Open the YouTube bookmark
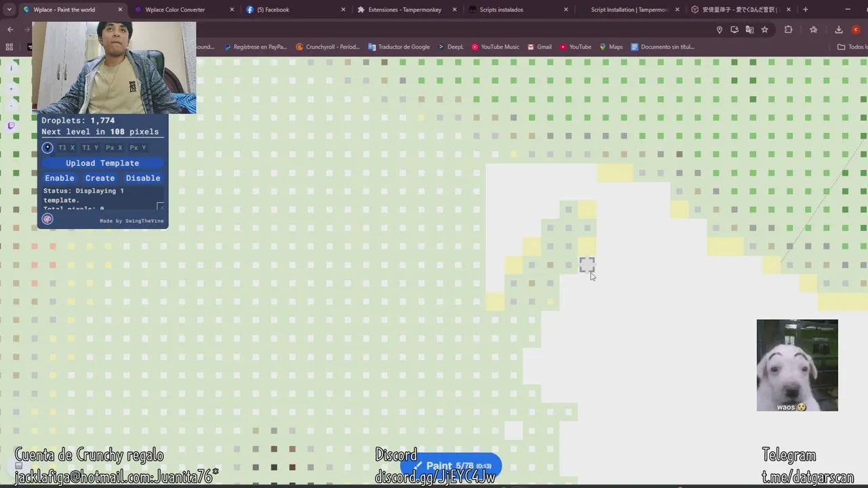 pyautogui.click(x=576, y=47)
